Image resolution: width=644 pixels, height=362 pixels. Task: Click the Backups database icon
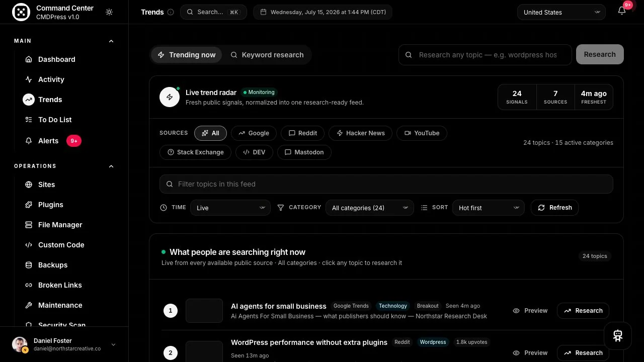(x=29, y=265)
